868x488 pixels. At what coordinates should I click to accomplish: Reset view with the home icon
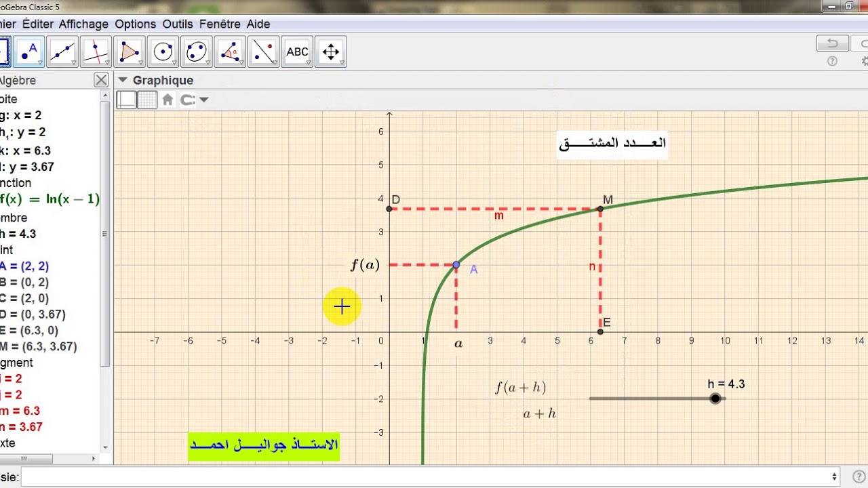point(167,100)
